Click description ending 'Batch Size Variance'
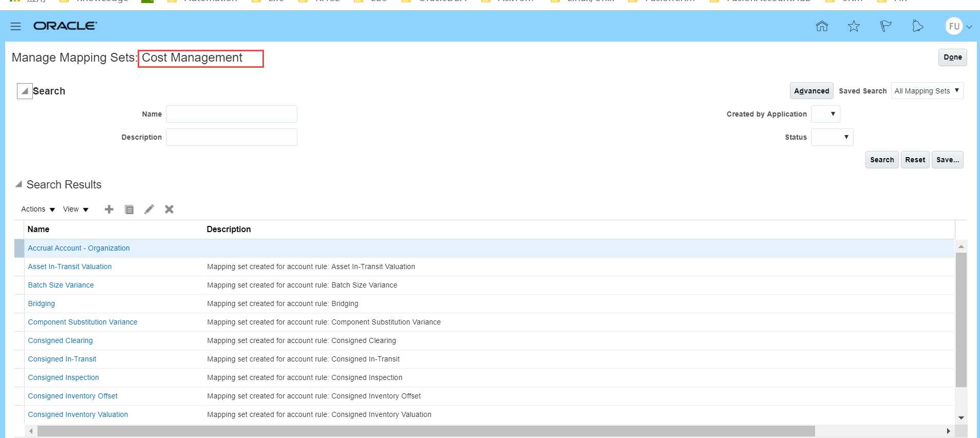This screenshot has height=438, width=980. pyautogui.click(x=302, y=285)
